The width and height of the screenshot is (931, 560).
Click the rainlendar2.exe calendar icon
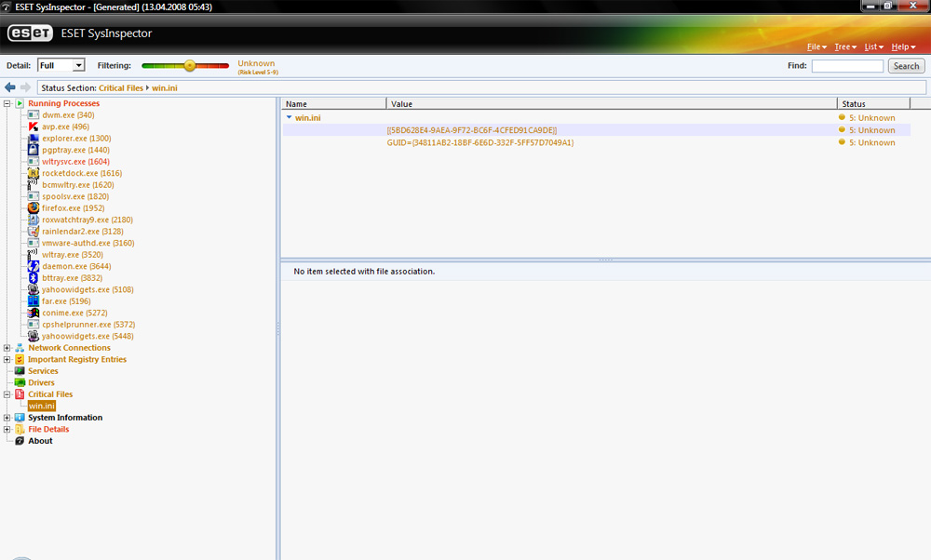(x=34, y=232)
